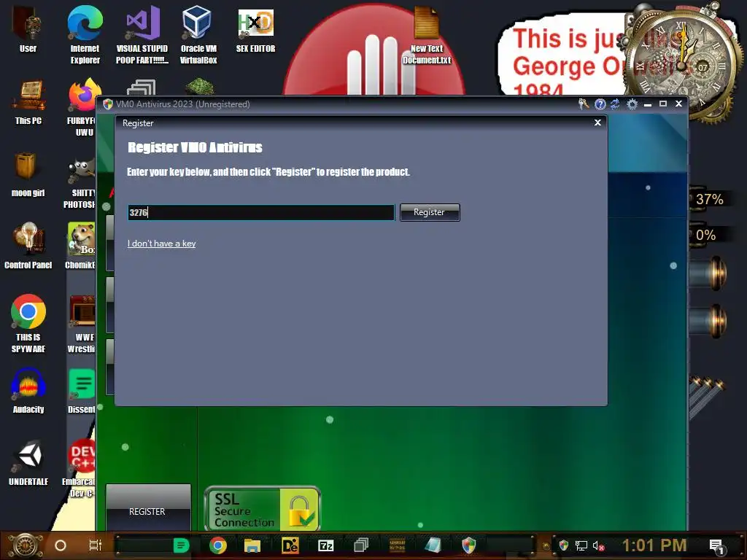Viewport: 747px width, 560px height.
Task: Open Oracle VM VirtualBox desktop icon
Action: [x=198, y=34]
